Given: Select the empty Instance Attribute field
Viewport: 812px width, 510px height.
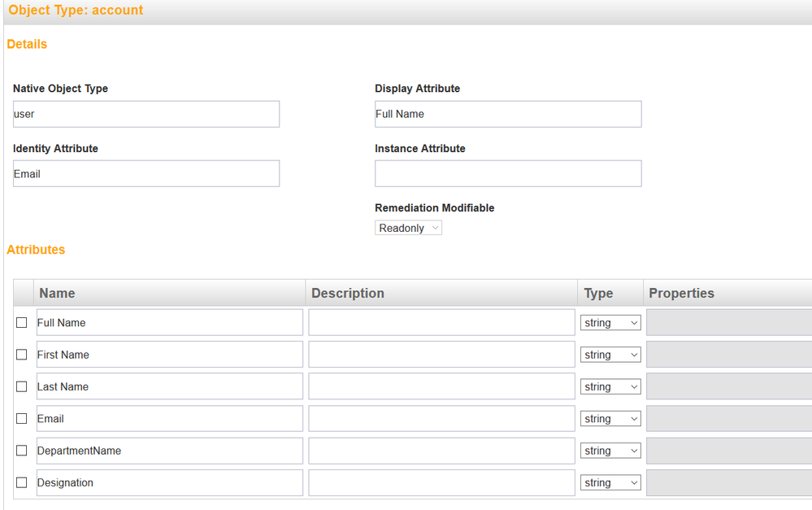Looking at the screenshot, I should pos(508,174).
